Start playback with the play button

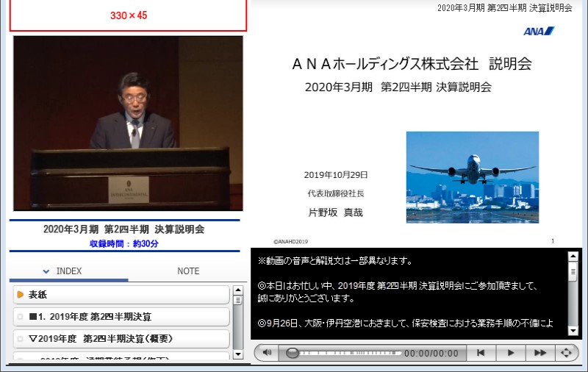click(511, 353)
